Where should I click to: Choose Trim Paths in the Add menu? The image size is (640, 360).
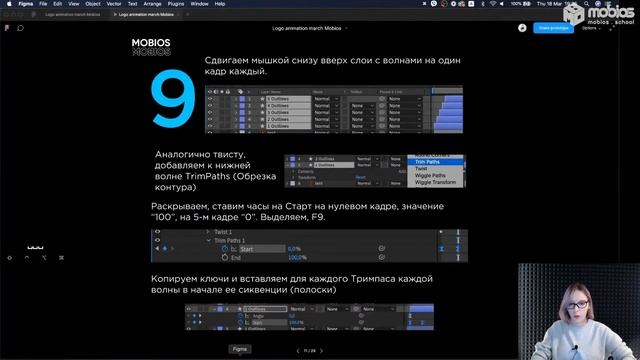(436, 162)
